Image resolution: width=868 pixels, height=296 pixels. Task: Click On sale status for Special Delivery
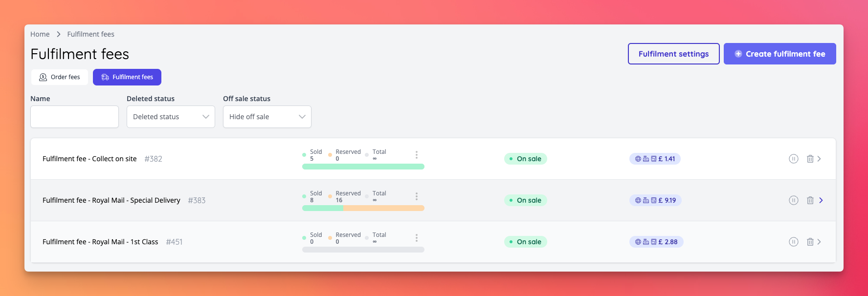pyautogui.click(x=526, y=200)
